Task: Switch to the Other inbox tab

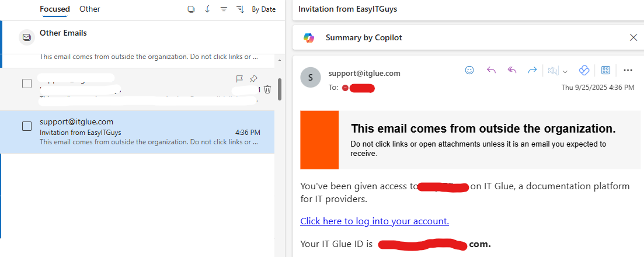Action: click(x=90, y=9)
